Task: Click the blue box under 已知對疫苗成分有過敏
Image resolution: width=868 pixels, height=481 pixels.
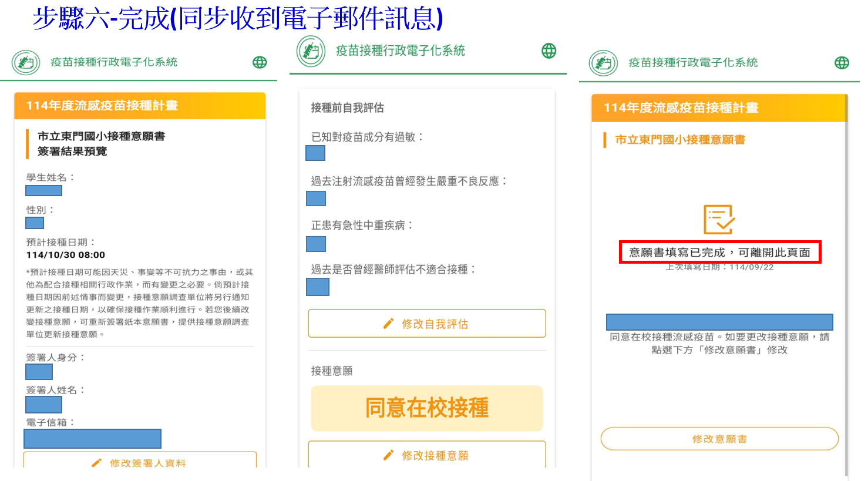Action: [315, 153]
